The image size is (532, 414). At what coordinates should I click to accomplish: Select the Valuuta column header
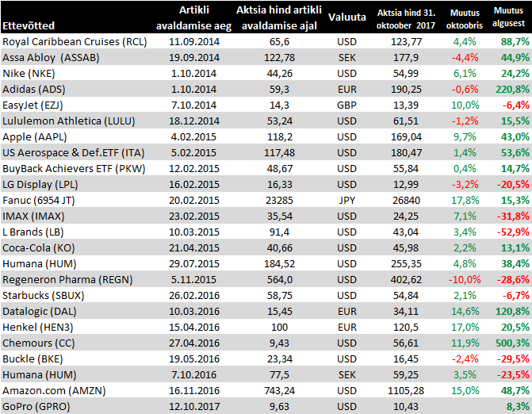347,16
